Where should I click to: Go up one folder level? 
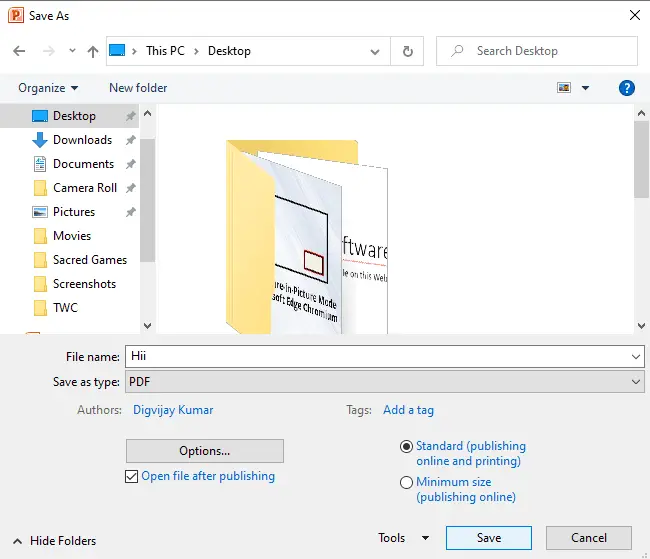[93, 51]
